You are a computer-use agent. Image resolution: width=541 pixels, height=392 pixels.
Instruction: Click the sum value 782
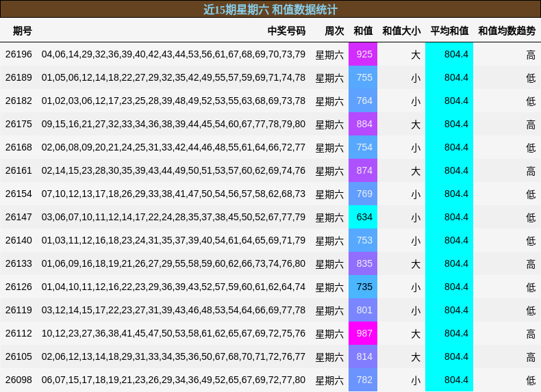coord(363,380)
